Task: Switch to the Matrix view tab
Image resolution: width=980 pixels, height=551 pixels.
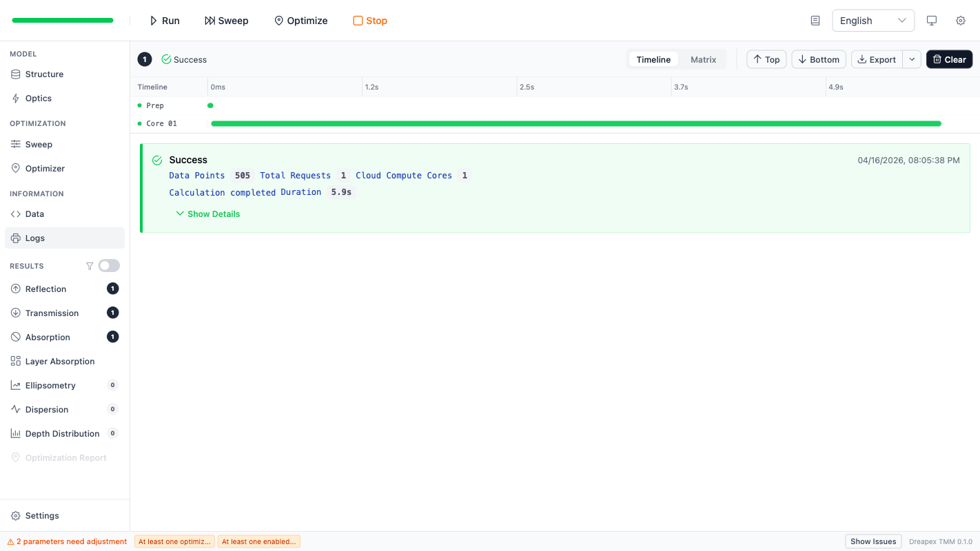Action: pyautogui.click(x=703, y=59)
